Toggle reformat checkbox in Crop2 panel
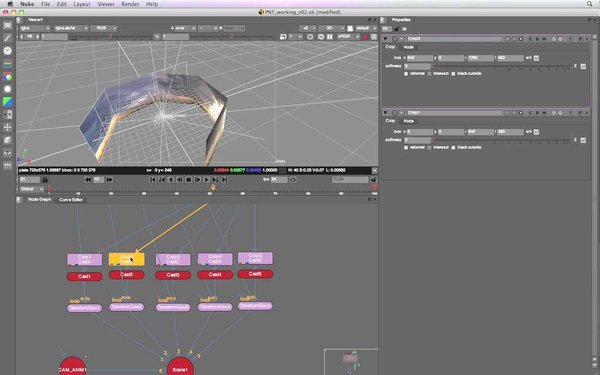The width and height of the screenshot is (600, 375). 406,73
